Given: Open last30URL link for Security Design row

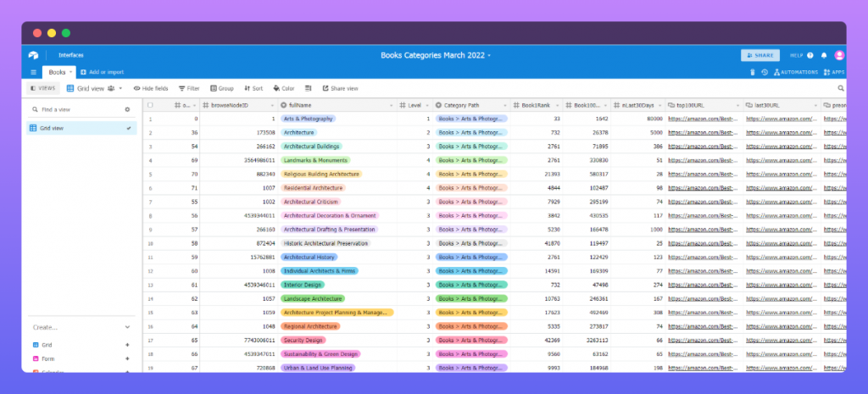Looking at the screenshot, I should pyautogui.click(x=782, y=341).
